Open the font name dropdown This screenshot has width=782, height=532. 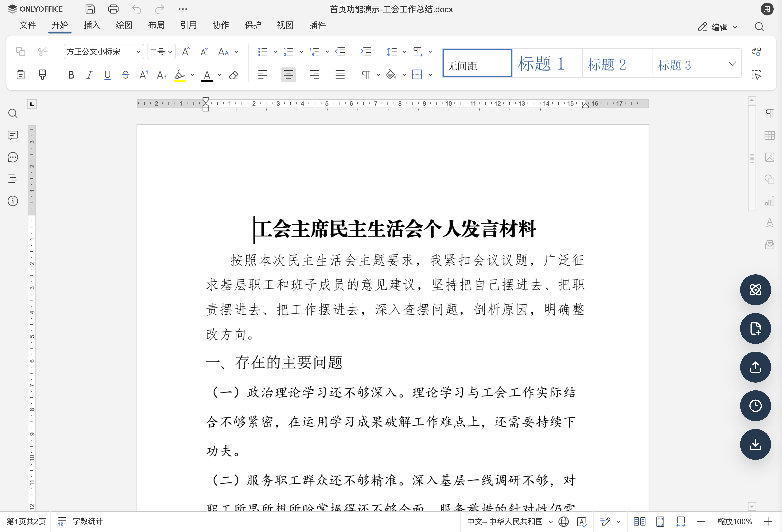(138, 52)
